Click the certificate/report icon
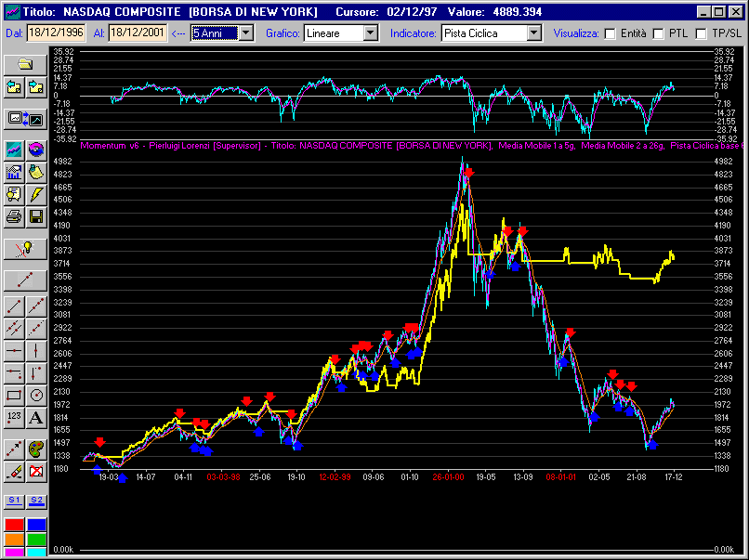 click(14, 194)
